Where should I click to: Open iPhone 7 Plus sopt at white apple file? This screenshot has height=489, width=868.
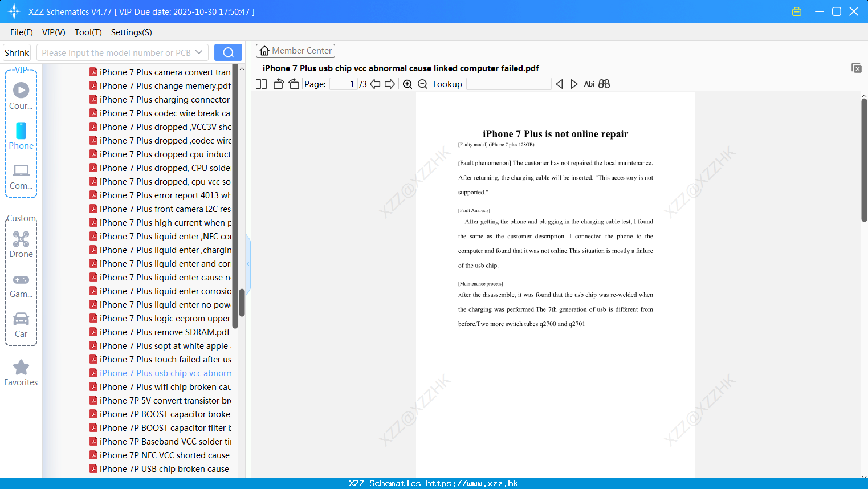(160, 345)
